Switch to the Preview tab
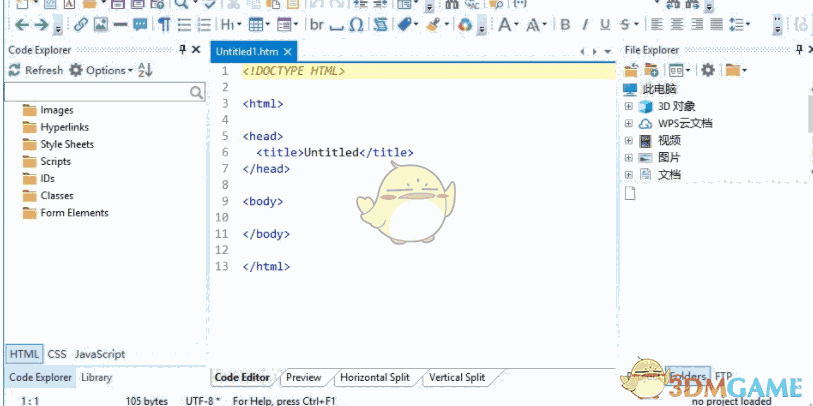Screen dimensions: 813x406 [x=303, y=377]
